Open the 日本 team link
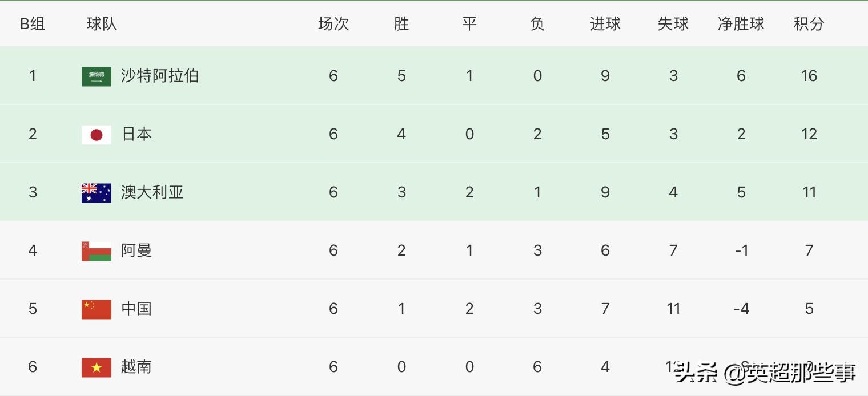Image resolution: width=868 pixels, height=396 pixels. [136, 134]
